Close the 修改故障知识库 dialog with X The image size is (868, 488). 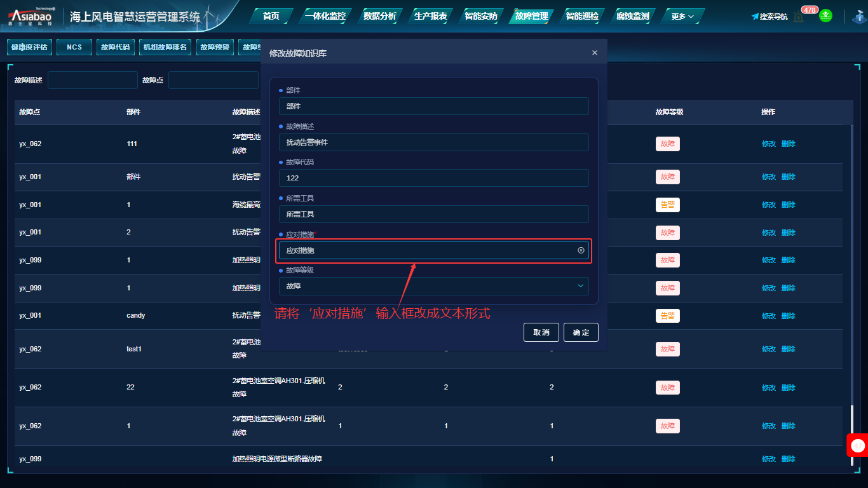click(x=595, y=53)
